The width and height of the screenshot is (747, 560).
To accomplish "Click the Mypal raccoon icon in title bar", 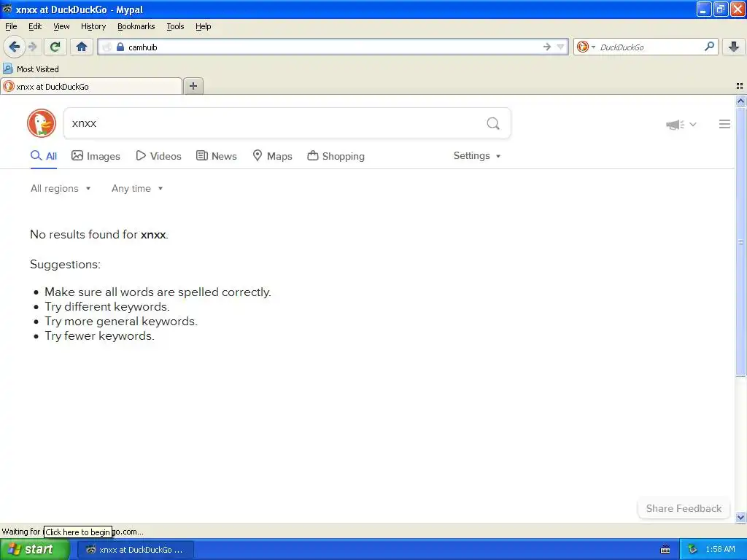I will (x=7, y=9).
